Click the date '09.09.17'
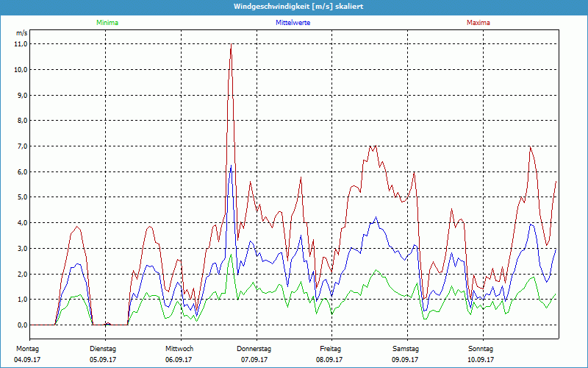 [x=406, y=360]
